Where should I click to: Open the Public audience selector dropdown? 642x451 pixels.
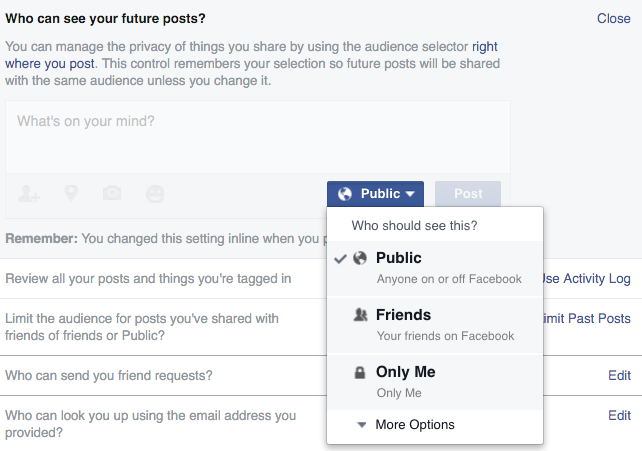click(x=375, y=194)
